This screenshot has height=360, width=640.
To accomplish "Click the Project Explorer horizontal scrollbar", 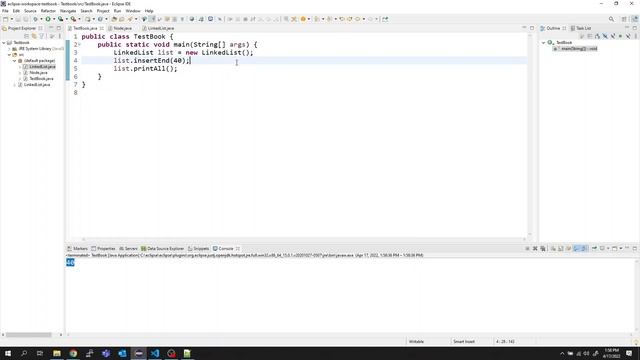I will [x=29, y=335].
